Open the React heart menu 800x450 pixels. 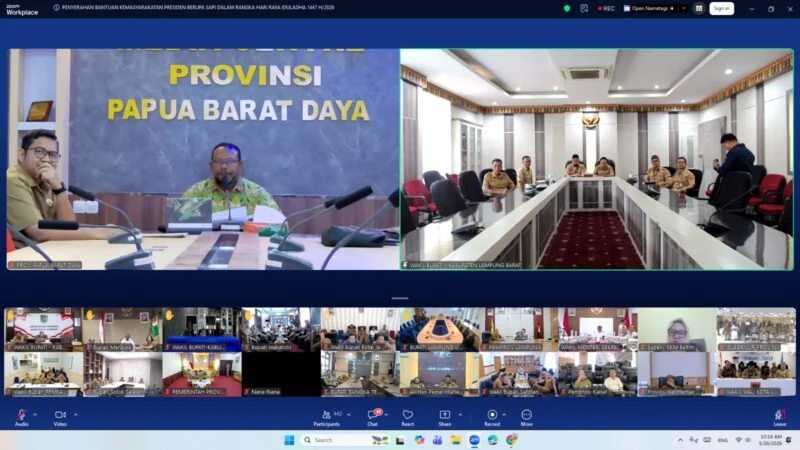click(408, 417)
